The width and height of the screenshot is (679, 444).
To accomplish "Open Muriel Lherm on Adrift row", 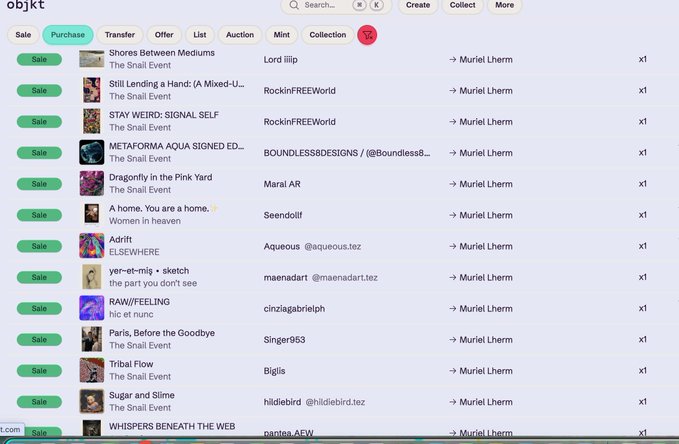I will click(x=486, y=247).
